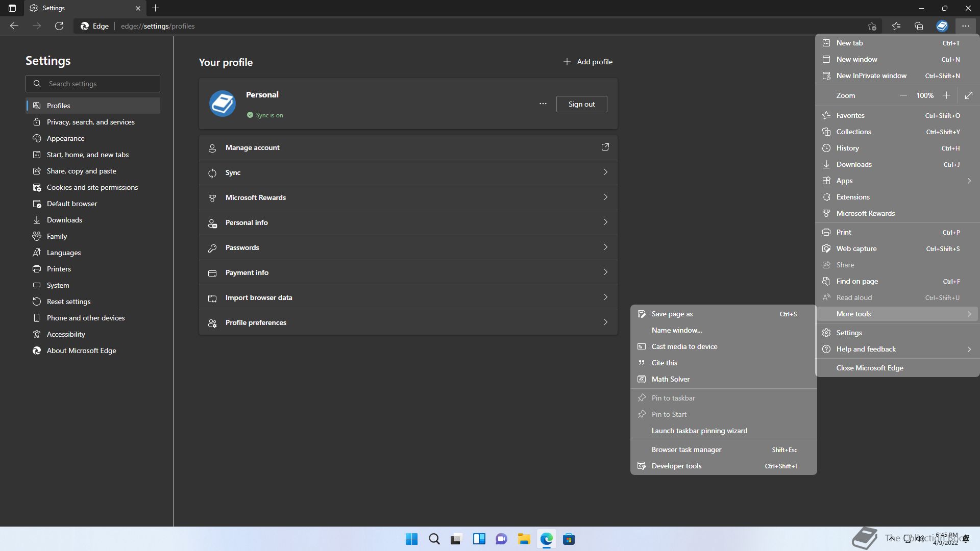The height and width of the screenshot is (551, 980).
Task: Select Developer tools in More tools submenu
Action: click(x=724, y=466)
